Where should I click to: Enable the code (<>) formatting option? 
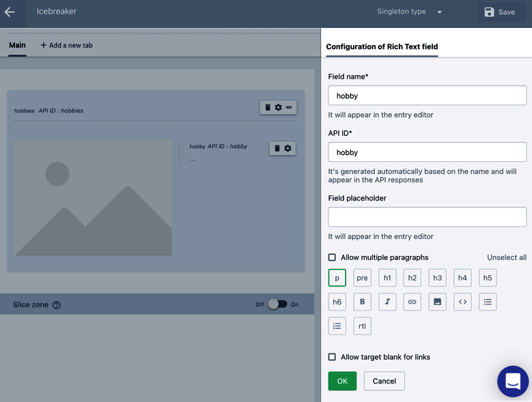click(462, 302)
